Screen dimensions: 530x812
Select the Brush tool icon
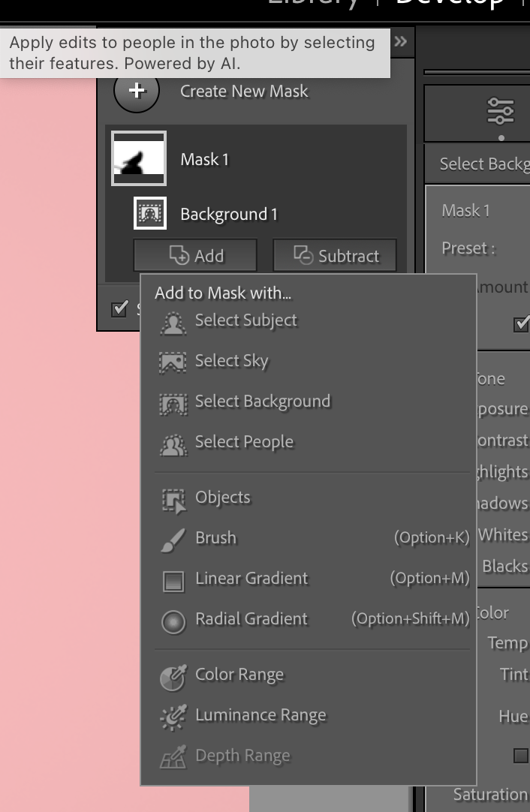(173, 540)
